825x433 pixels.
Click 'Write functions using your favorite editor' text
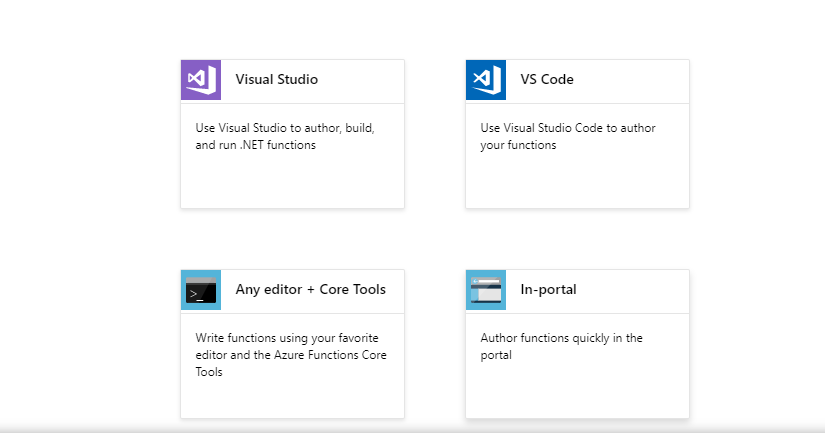[291, 355]
